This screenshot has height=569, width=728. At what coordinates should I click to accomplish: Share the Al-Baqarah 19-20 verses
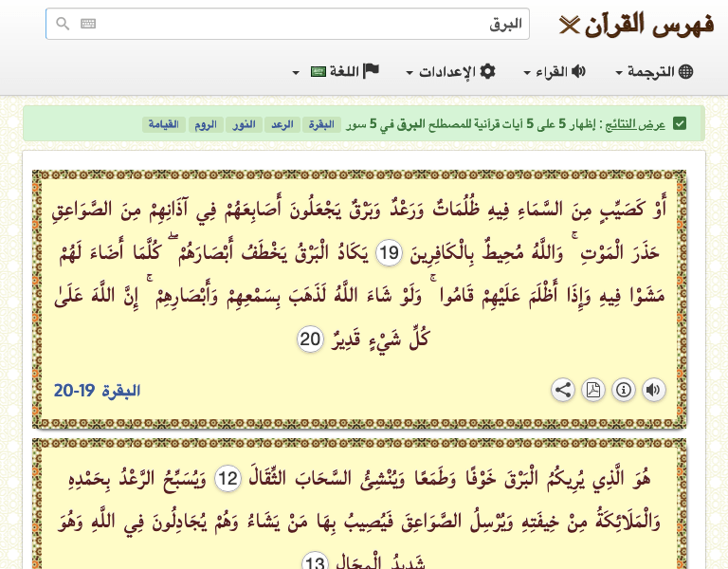(x=563, y=390)
